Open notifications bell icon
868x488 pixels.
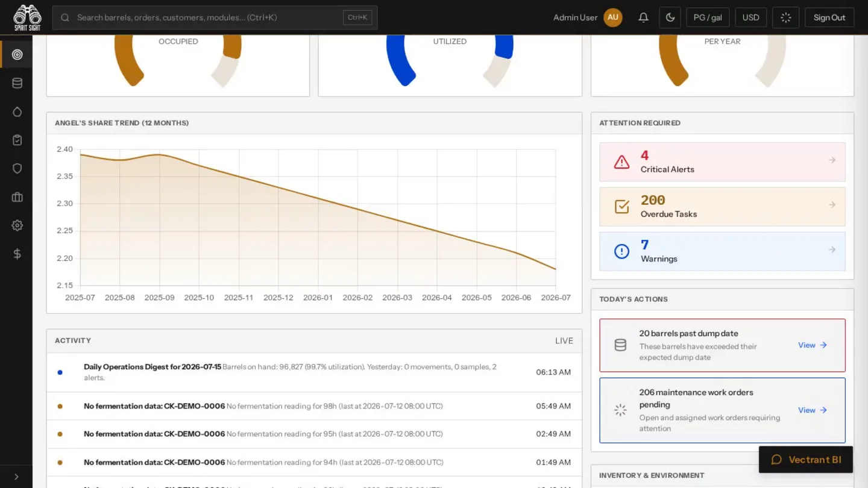coord(643,17)
